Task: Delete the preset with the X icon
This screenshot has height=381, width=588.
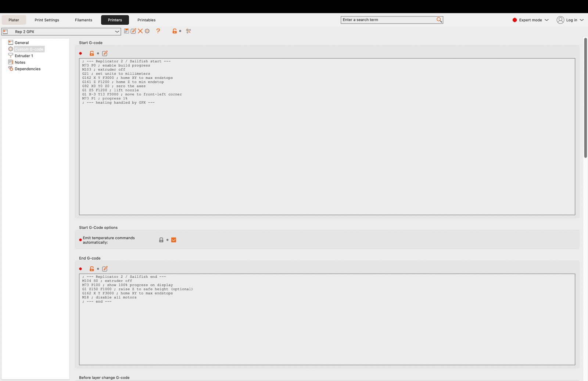Action: [140, 31]
